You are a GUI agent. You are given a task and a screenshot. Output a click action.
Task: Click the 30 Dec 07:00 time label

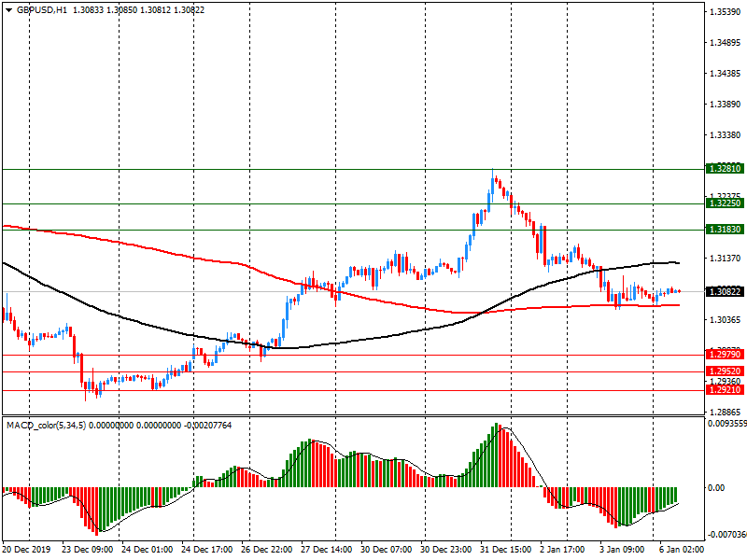pos(386,550)
